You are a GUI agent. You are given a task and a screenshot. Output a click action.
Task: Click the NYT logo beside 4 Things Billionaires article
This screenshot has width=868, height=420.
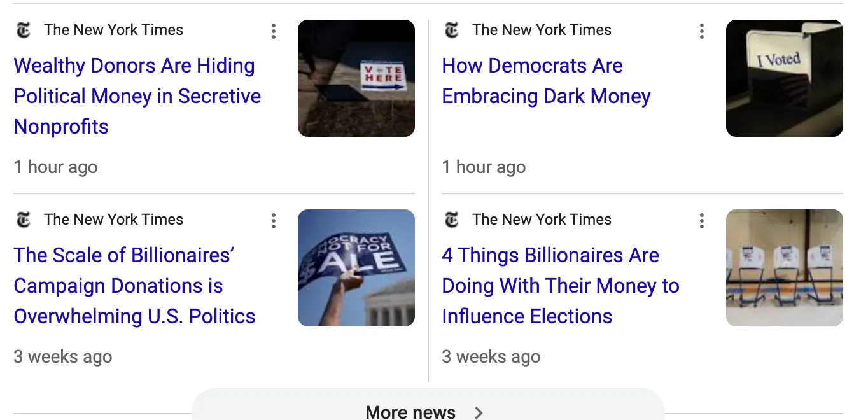(451, 220)
